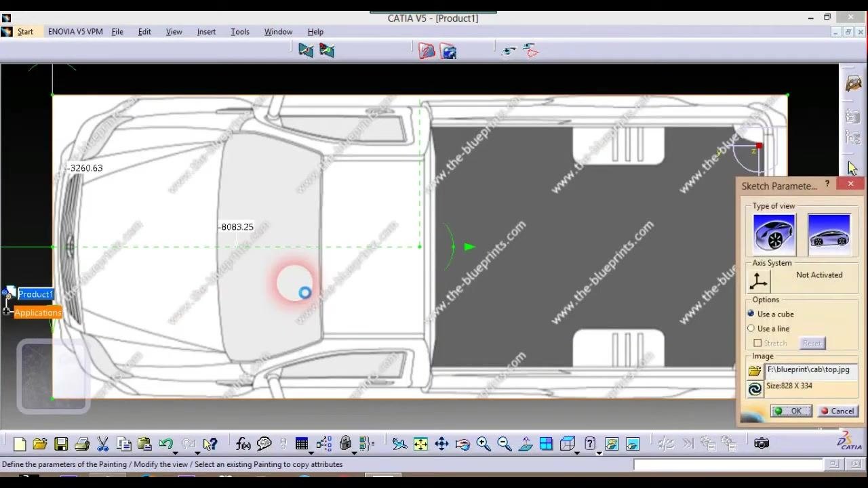Click the Design Table icon
The image size is (868, 488).
(302, 444)
